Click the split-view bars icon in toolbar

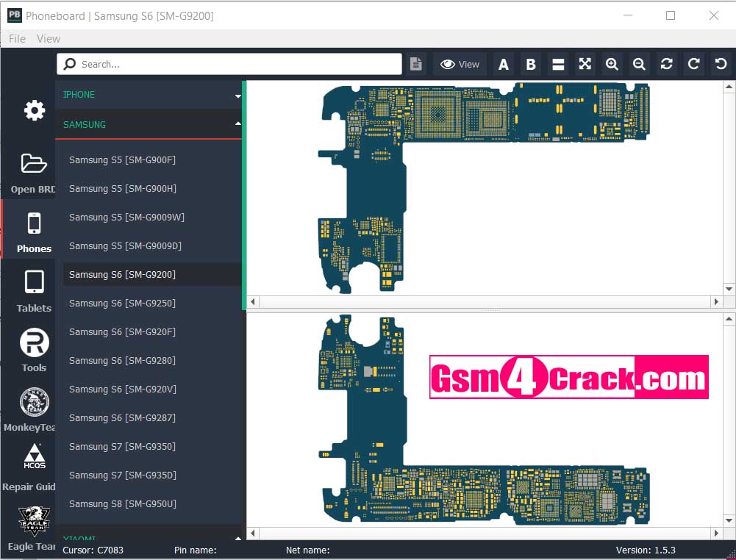pyautogui.click(x=558, y=64)
